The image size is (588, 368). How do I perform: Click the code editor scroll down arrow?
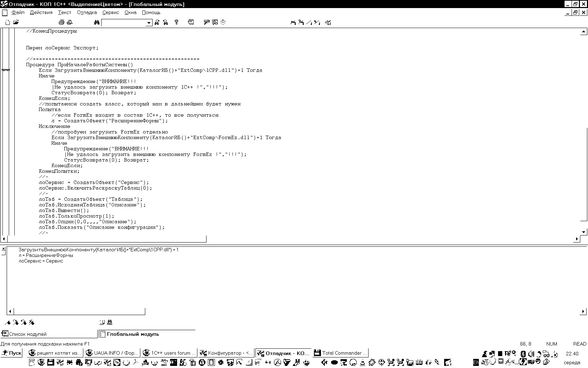coord(583,232)
